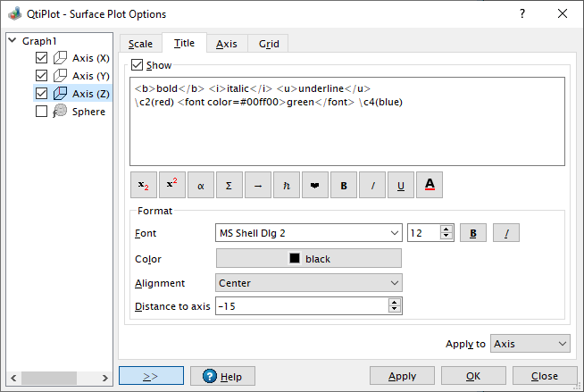Viewport: 584px width, 392px height.
Task: Enable the Sphere checkbox
Action: [x=41, y=112]
